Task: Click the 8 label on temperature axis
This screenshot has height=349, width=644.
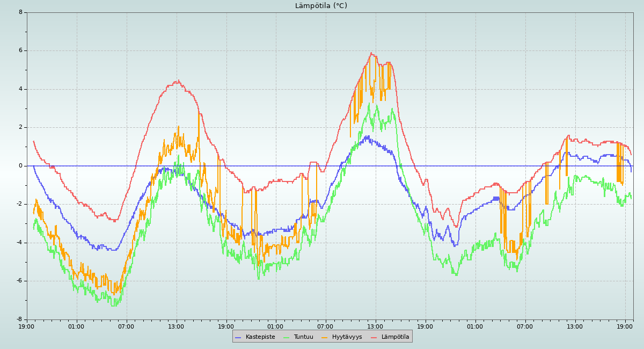Action: pyautogui.click(x=20, y=12)
